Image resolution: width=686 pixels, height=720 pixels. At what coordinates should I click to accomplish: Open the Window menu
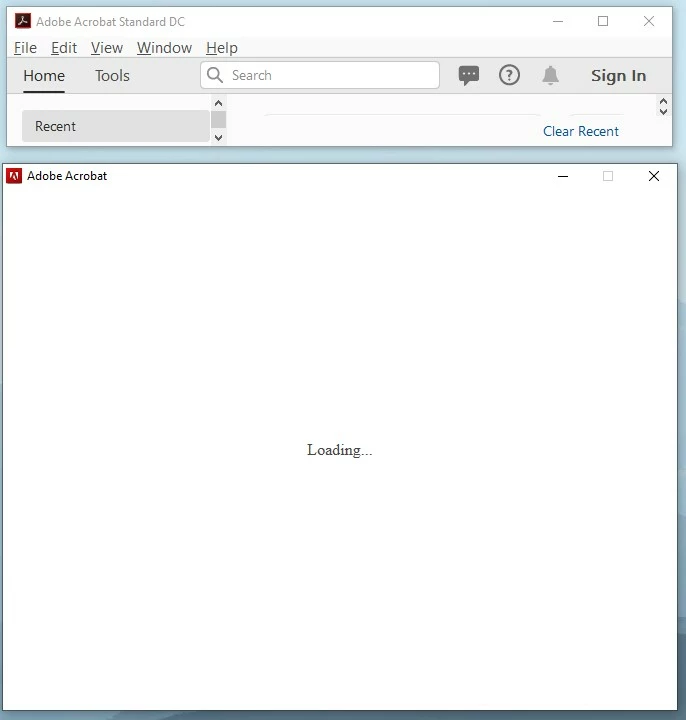[164, 48]
